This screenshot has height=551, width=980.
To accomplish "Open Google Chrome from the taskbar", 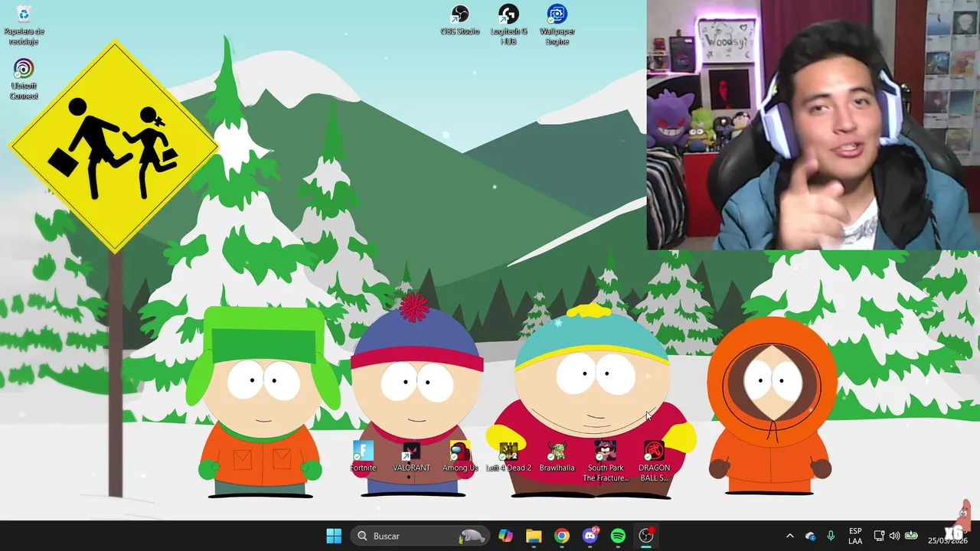I will click(562, 536).
